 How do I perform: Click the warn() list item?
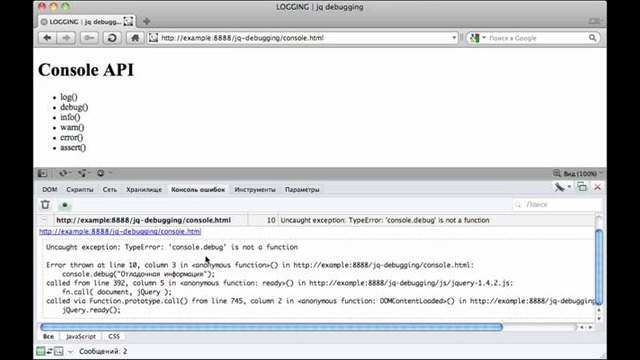point(72,127)
